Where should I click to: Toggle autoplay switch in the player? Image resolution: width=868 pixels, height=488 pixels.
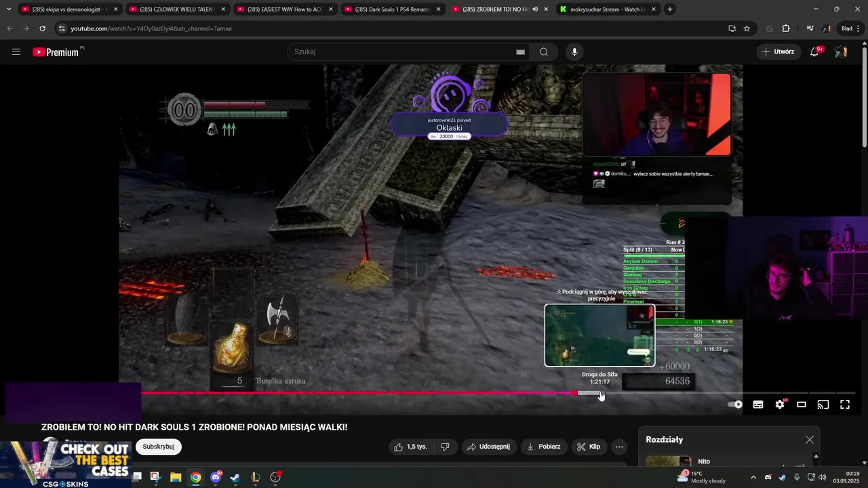point(735,405)
